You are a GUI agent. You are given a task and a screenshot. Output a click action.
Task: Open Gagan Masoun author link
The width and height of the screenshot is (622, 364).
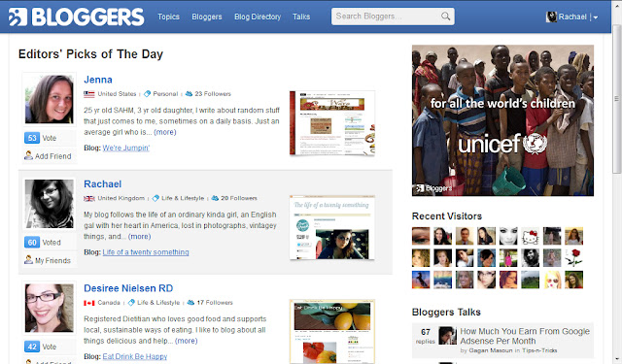(490, 350)
